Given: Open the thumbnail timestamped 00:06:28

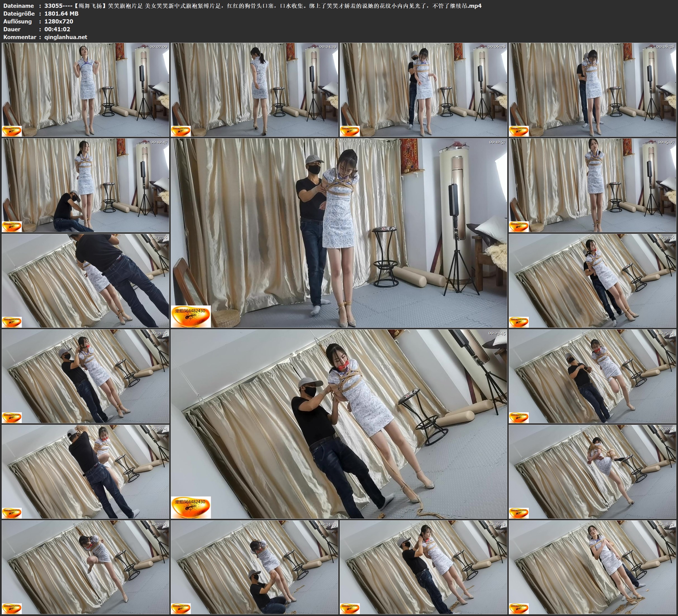Looking at the screenshot, I should [x=424, y=90].
